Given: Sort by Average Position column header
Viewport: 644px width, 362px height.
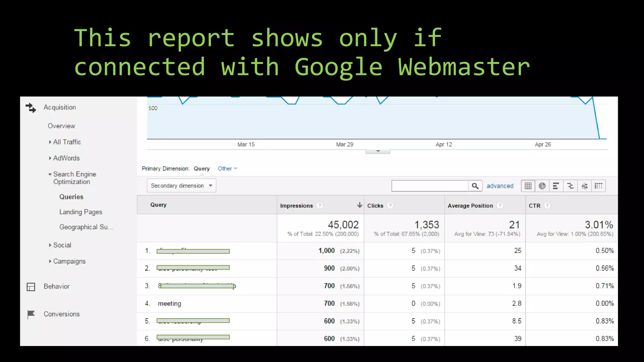Looking at the screenshot, I should [x=470, y=206].
